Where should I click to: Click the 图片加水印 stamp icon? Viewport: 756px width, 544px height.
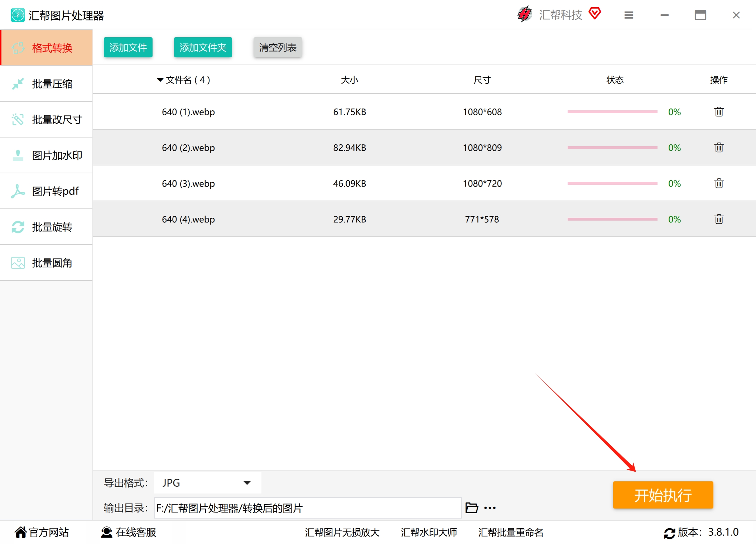(18, 155)
